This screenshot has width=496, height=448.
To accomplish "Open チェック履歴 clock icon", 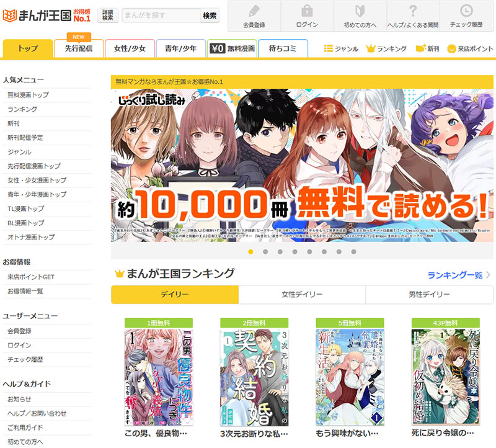I will coord(466,11).
